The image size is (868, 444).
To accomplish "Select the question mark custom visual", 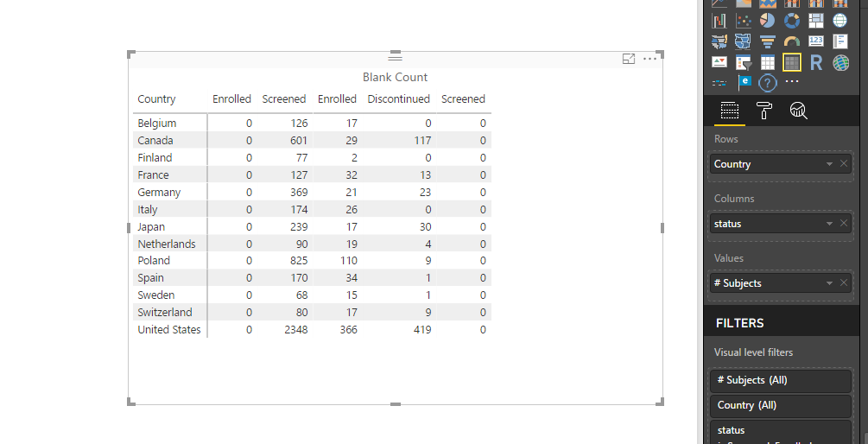I will pyautogui.click(x=767, y=83).
